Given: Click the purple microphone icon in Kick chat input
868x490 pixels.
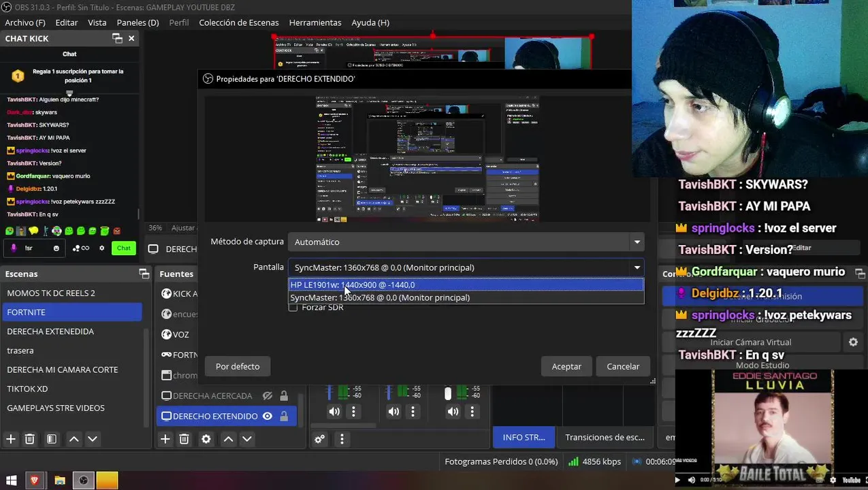Looking at the screenshot, I should pyautogui.click(x=15, y=248).
